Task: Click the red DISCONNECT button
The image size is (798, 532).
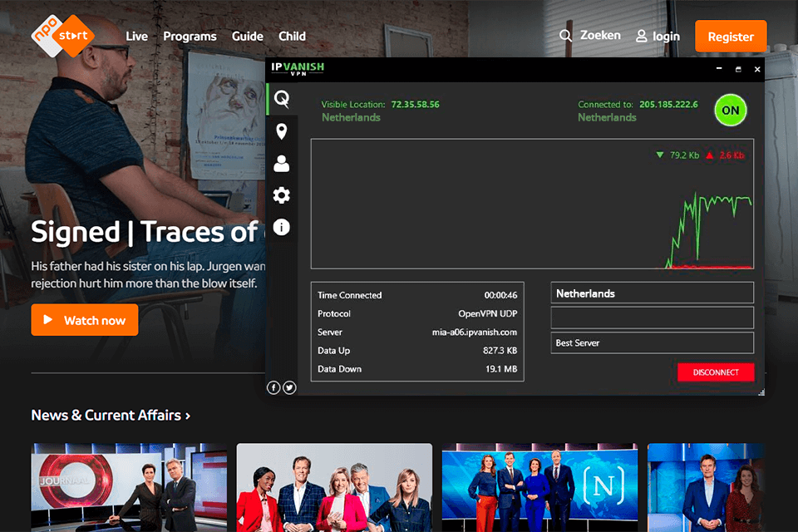Action: coord(716,372)
